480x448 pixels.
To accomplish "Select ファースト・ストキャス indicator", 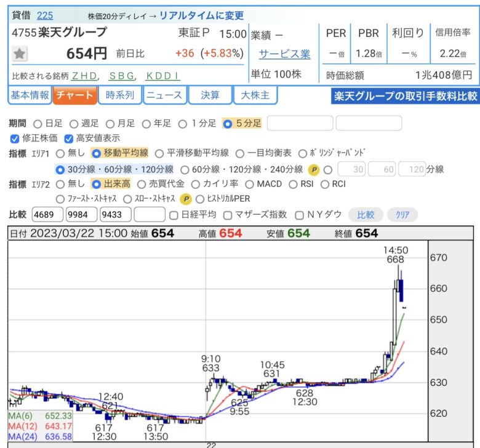I will (60, 199).
